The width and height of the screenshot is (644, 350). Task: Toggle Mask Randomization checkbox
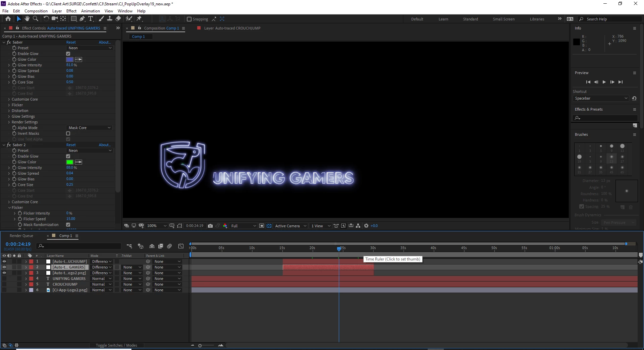(68, 225)
